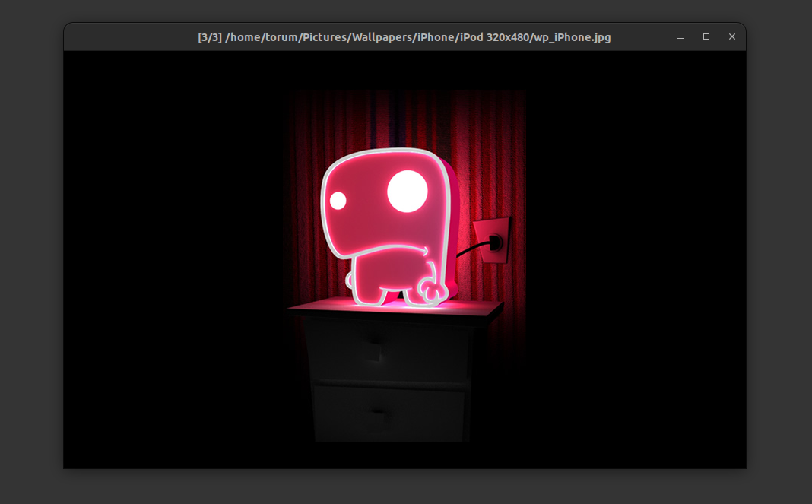Click the X close icon
Viewport: 812px width, 504px height.
click(732, 36)
